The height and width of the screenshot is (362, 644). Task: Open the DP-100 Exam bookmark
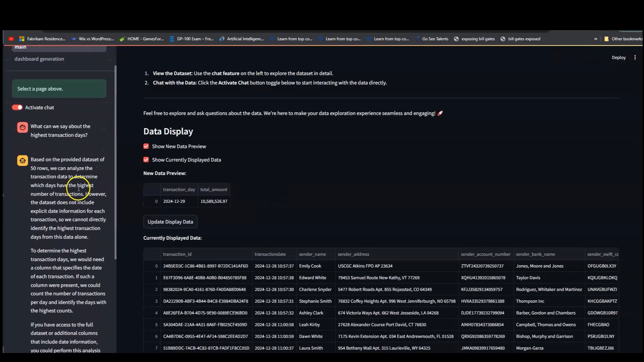192,39
